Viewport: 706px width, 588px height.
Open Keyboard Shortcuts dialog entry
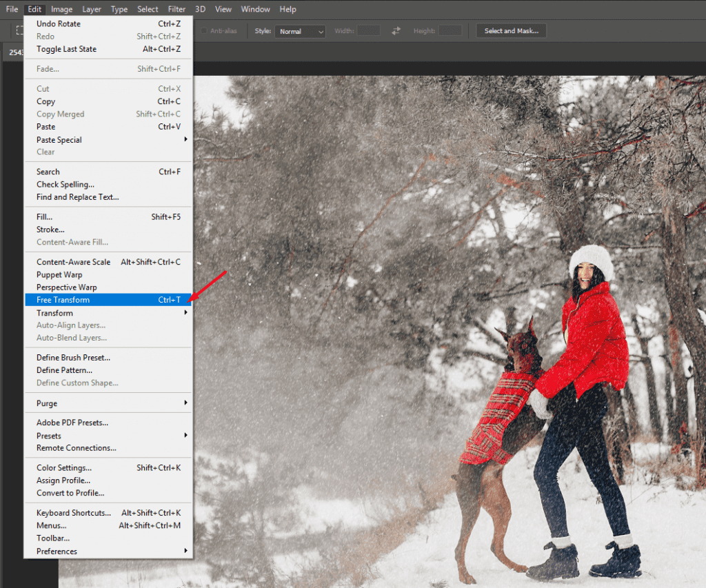click(x=108, y=513)
